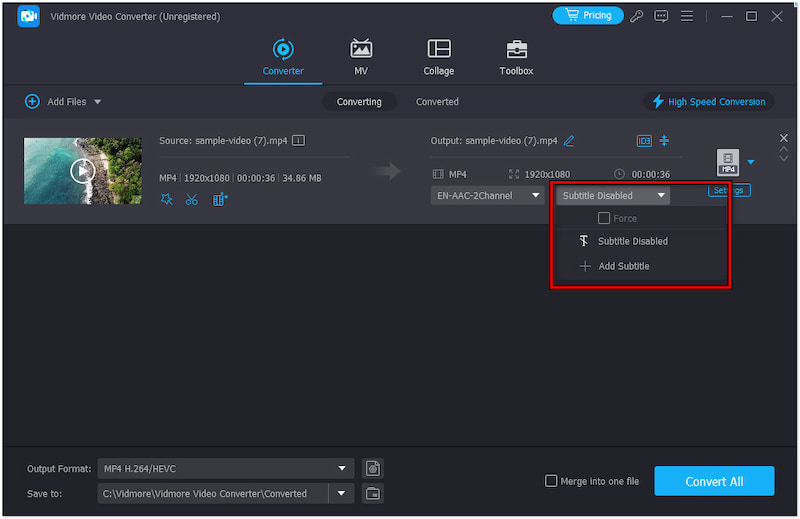
Task: Open the feedback chat icon
Action: tap(660, 16)
